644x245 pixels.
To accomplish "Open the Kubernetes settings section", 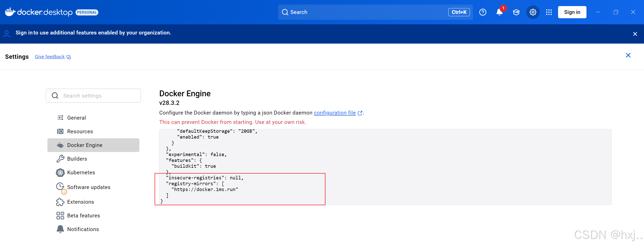I will coord(93,173).
